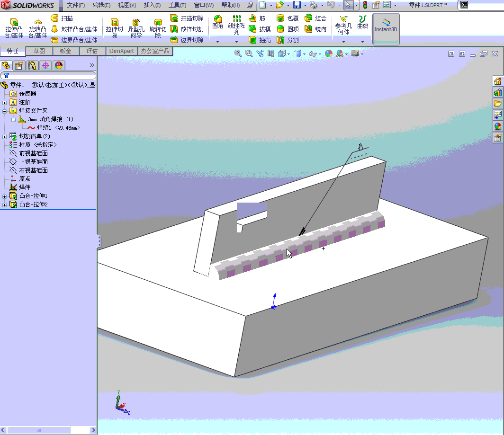Viewport: 504px width, 435px height.
Task: Select the 抽壳 shell tool
Action: [260, 40]
